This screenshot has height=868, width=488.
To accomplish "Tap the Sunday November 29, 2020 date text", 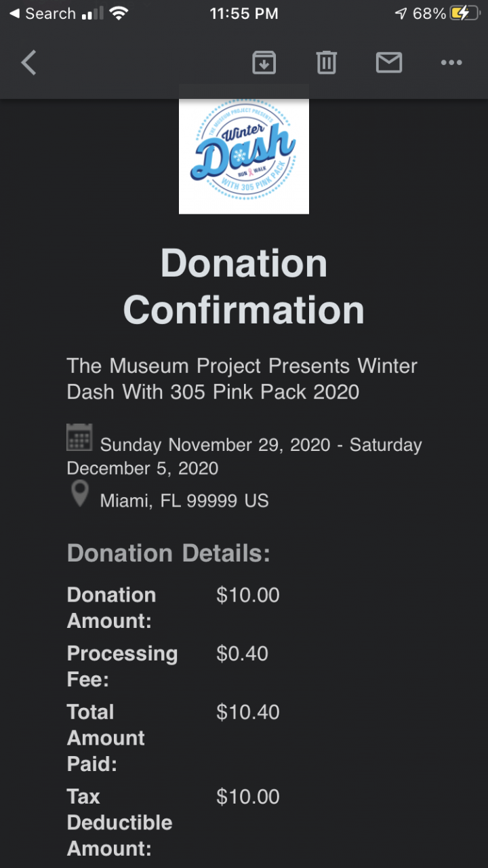I will 215,445.
